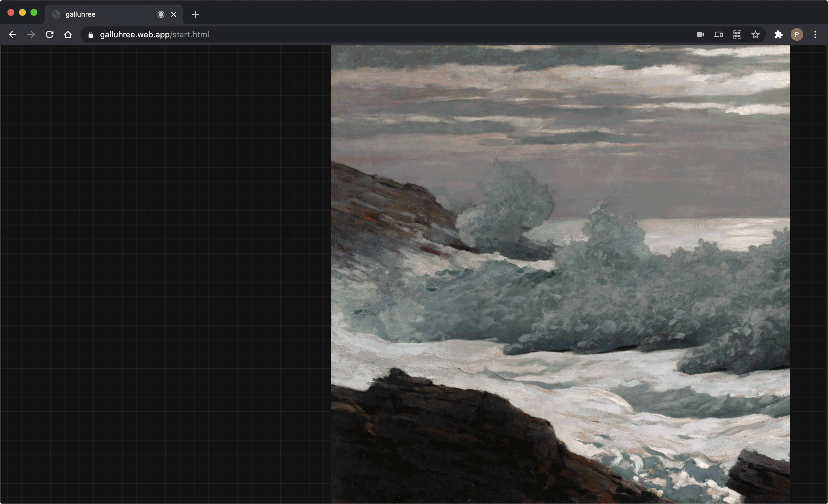Click the tab recording indicator
828x504 pixels.
161,14
